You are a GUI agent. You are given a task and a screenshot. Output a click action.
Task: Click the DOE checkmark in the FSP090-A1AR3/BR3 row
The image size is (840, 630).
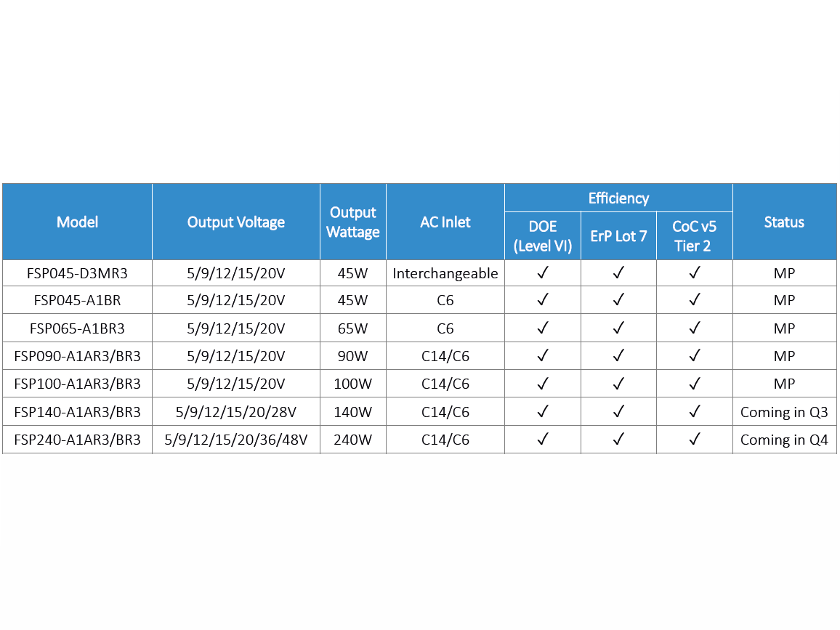543,356
